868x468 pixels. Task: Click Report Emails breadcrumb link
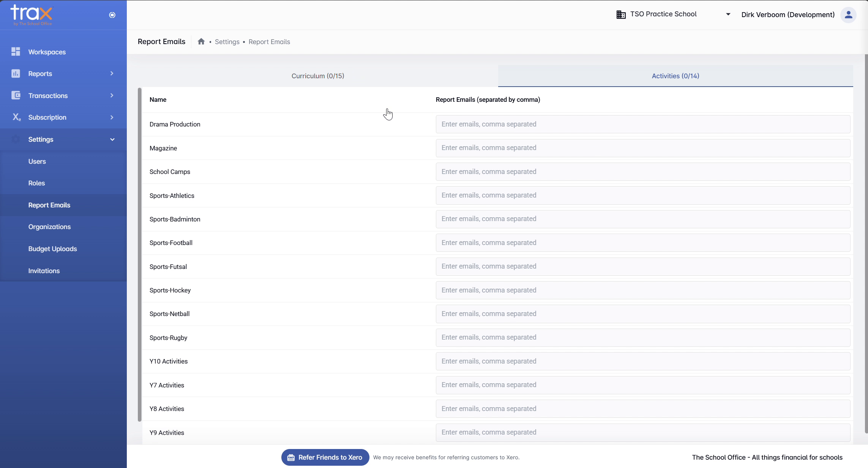pyautogui.click(x=269, y=42)
